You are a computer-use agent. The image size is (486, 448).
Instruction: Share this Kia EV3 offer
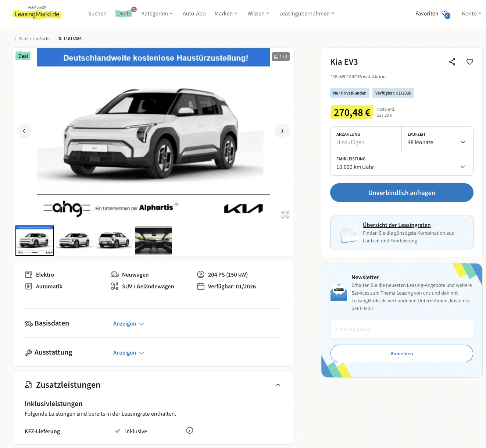(452, 62)
